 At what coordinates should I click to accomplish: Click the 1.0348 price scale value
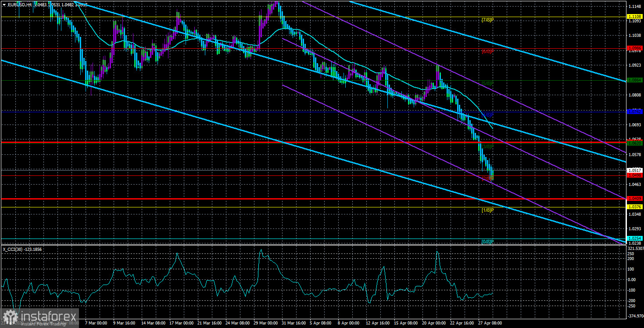click(635, 214)
